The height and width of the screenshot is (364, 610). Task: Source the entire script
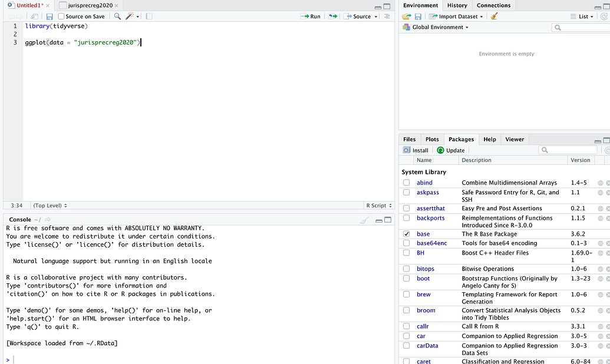pos(357,16)
